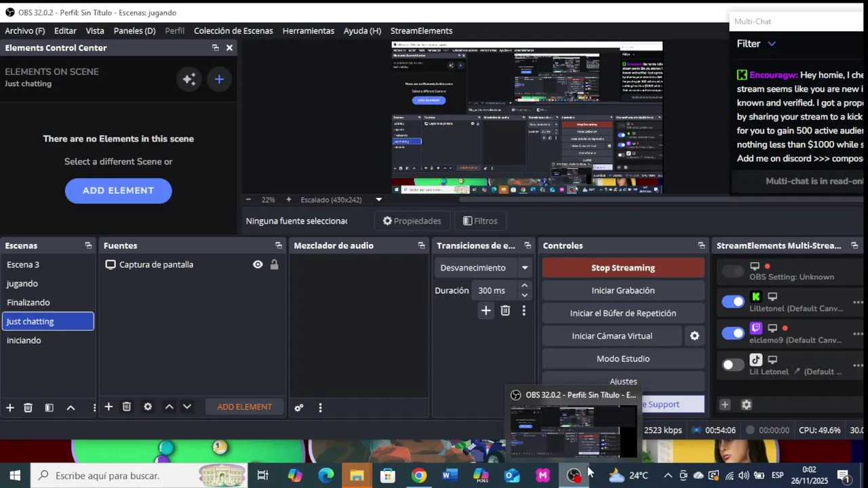Image resolution: width=868 pixels, height=488 pixels.
Task: Open source properties gear in the Fuentes toolbar
Action: point(147,407)
